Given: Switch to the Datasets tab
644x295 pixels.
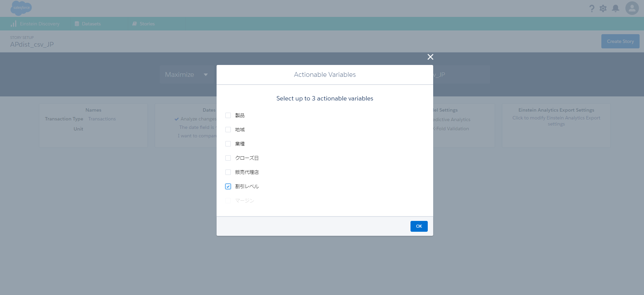Looking at the screenshot, I should click(91, 24).
